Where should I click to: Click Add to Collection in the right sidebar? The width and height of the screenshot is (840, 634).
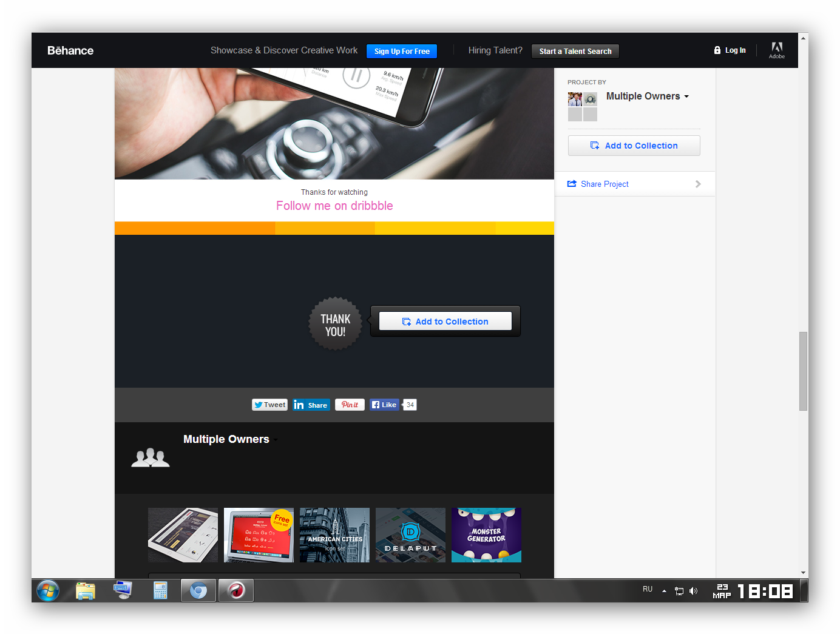[x=634, y=146]
